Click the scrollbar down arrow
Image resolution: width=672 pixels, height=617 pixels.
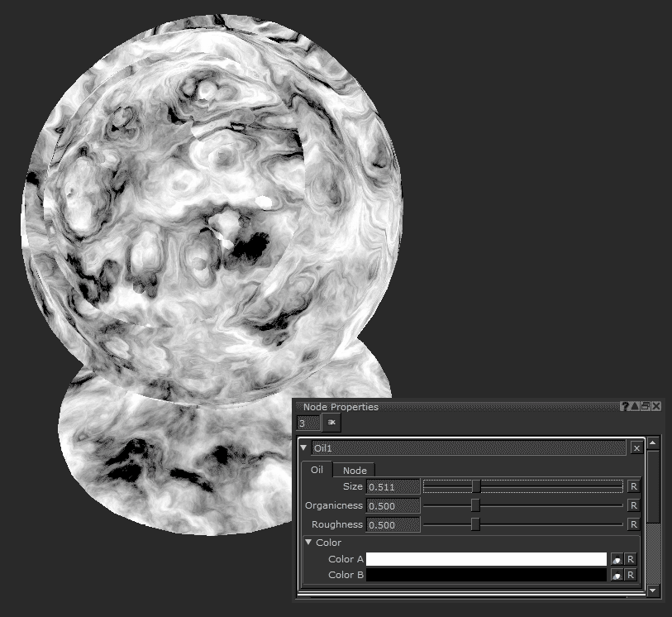653,591
